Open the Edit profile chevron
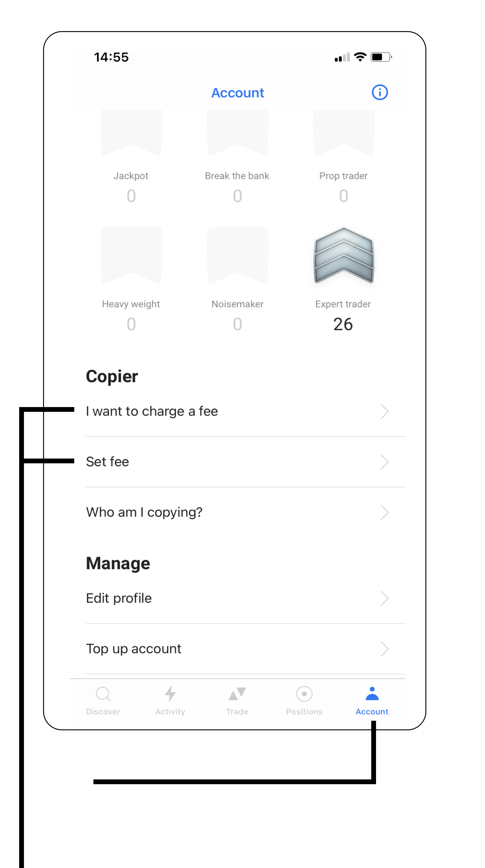 (385, 598)
